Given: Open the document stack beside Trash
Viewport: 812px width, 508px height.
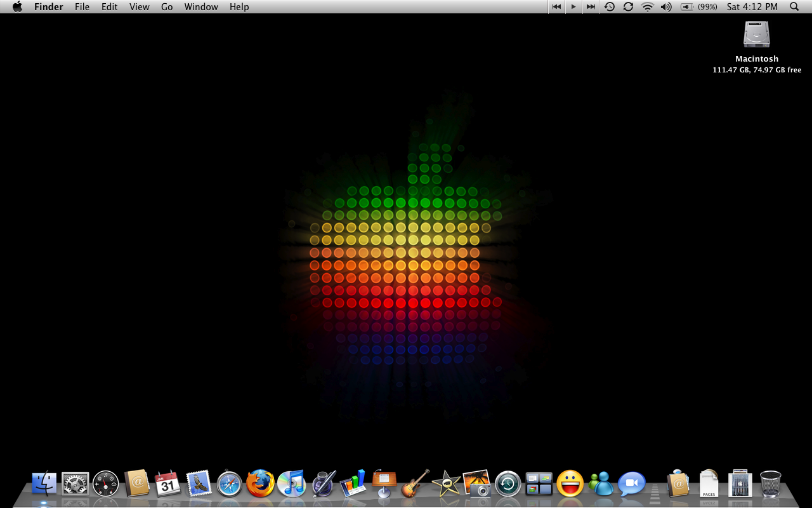Looking at the screenshot, I should 740,484.
